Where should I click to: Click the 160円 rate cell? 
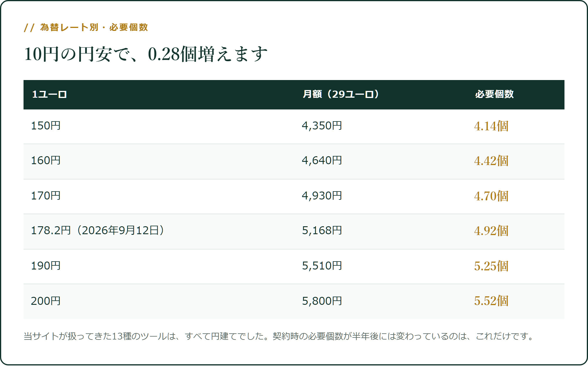(x=46, y=160)
